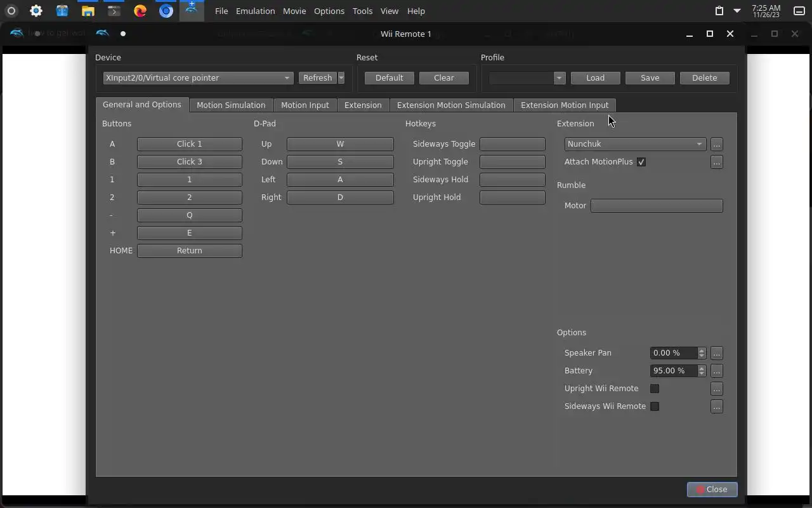Screen dimensions: 812x508
Task: Rebind the minus button mapped to Q
Action: (190, 215)
